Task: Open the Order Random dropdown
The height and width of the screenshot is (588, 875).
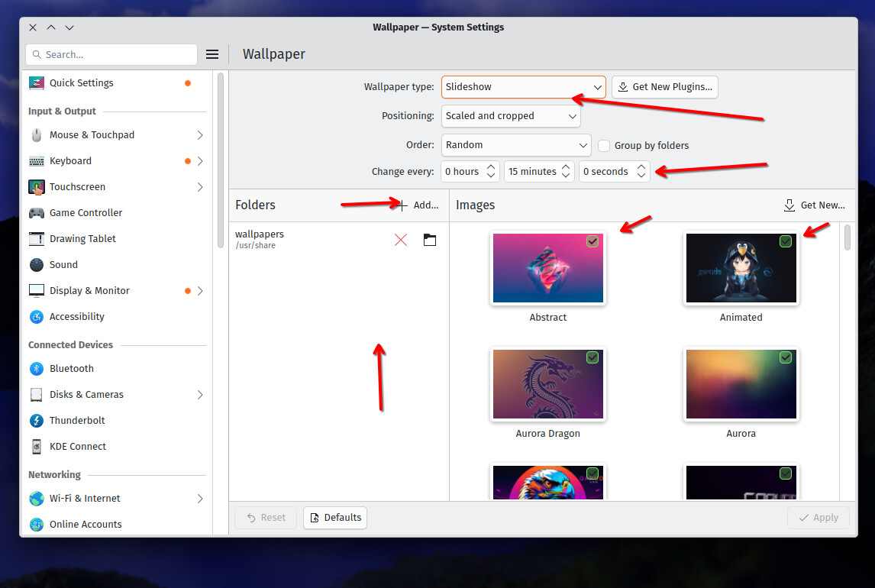Action: [516, 145]
